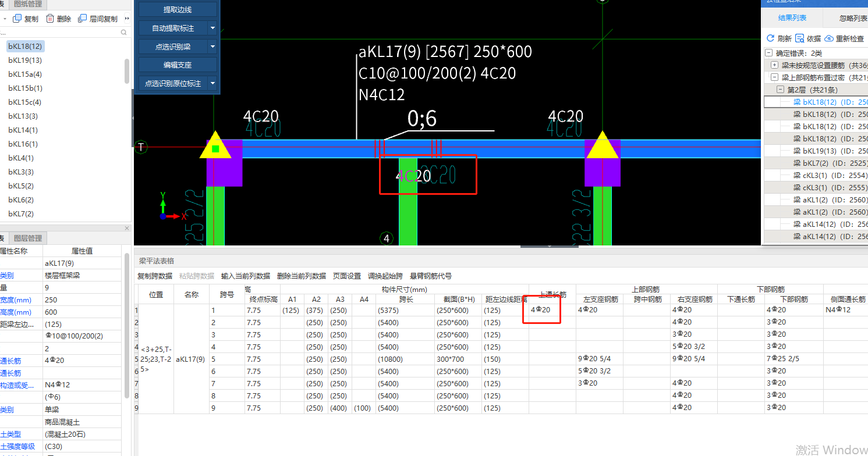Click 删除当前列数据 in table toolbar
The image size is (868, 456).
302,276
